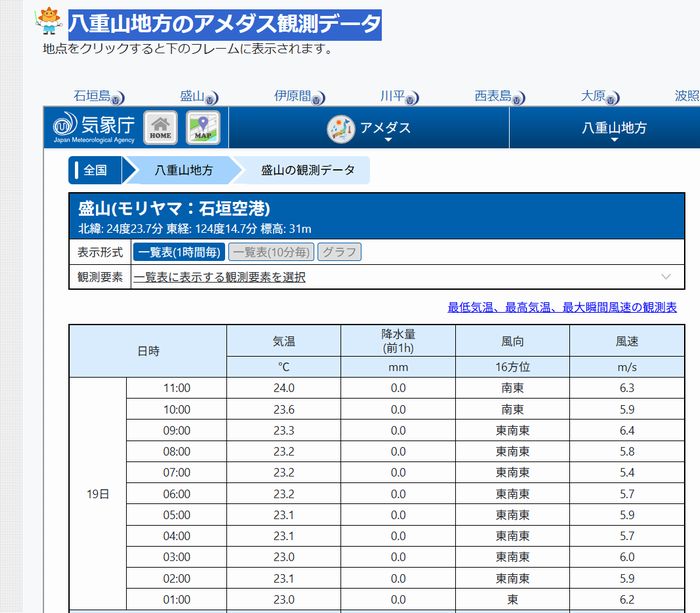Click the JMA HOME icon button
Image resolution: width=700 pixels, height=613 pixels.
160,128
